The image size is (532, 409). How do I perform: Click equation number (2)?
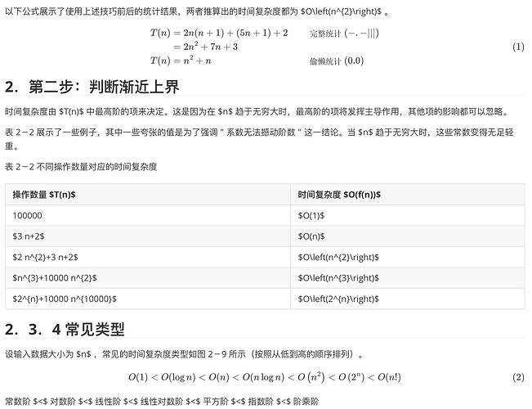(518, 377)
